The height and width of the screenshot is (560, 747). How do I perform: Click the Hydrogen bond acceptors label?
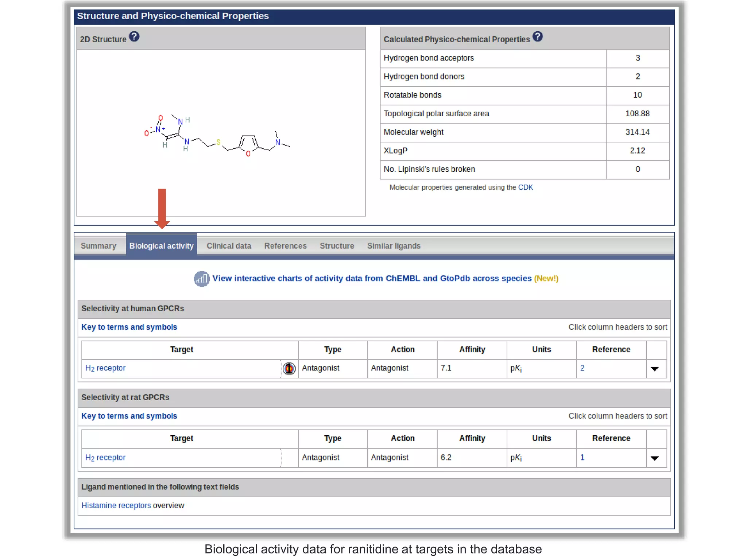pyautogui.click(x=429, y=58)
